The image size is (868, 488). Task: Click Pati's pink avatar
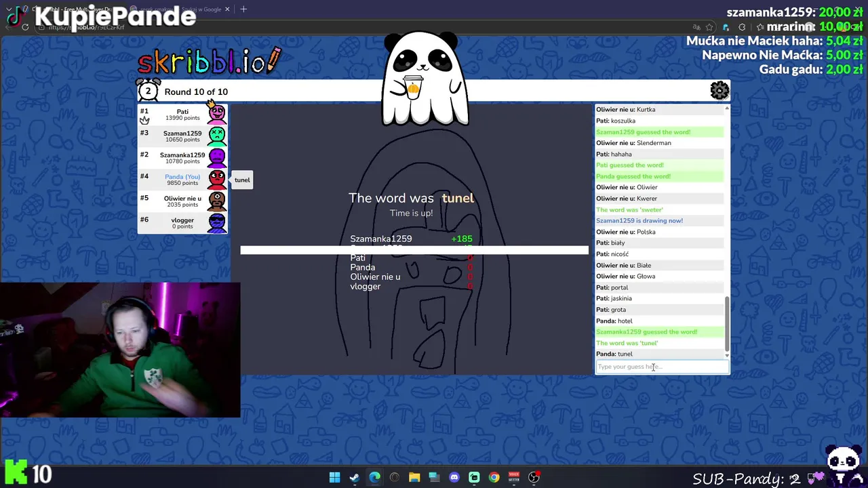pos(217,113)
